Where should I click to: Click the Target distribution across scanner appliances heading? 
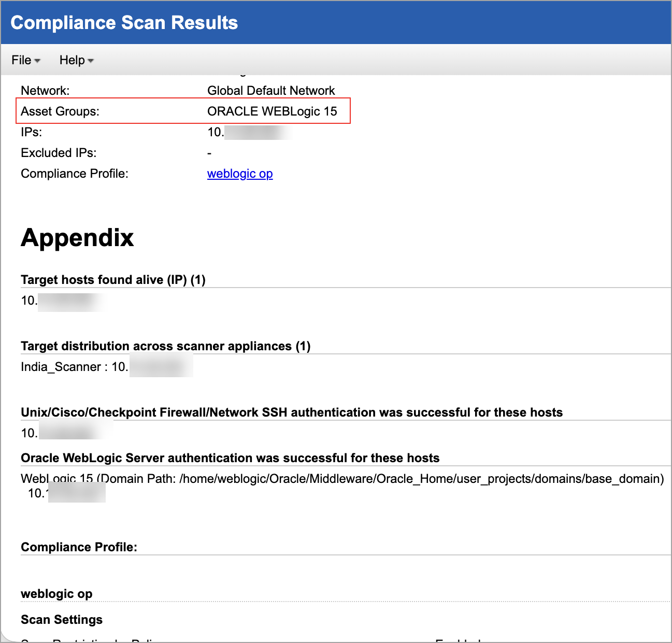(166, 346)
